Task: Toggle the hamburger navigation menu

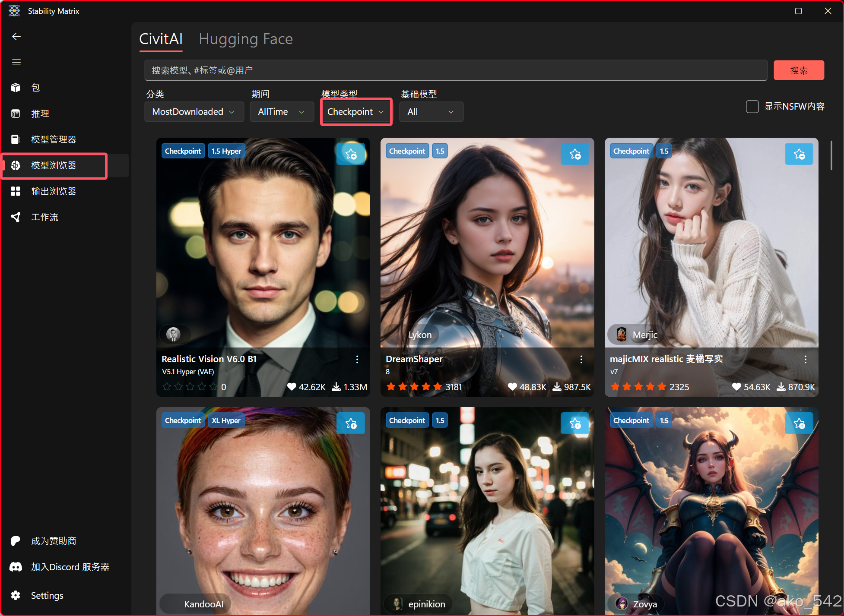Action: 16,62
